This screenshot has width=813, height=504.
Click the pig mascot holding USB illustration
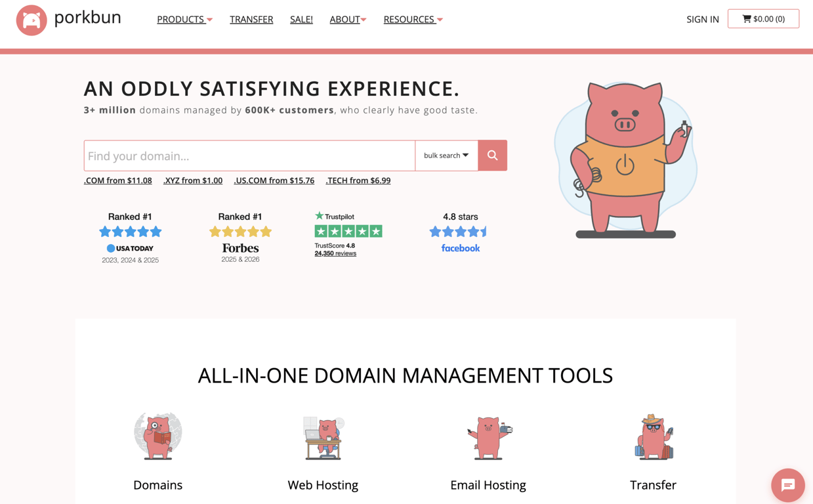(x=625, y=159)
